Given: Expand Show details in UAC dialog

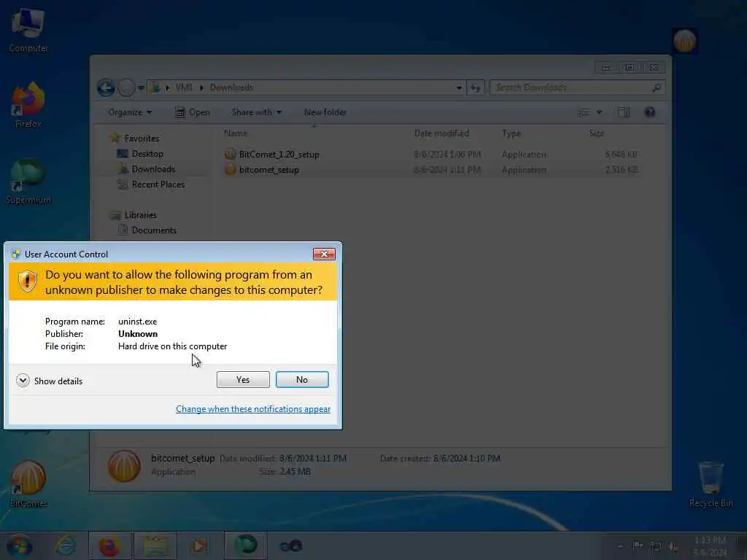Looking at the screenshot, I should coord(49,381).
